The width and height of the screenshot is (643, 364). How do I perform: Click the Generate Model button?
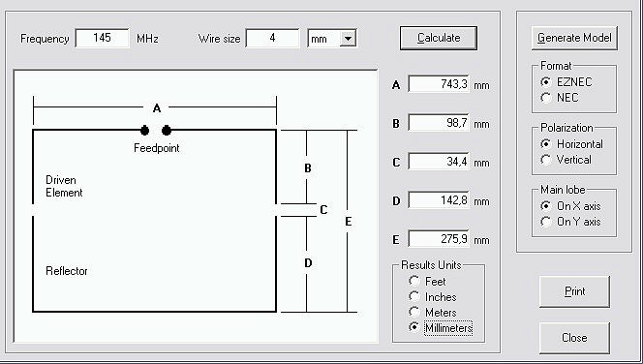[x=574, y=38]
